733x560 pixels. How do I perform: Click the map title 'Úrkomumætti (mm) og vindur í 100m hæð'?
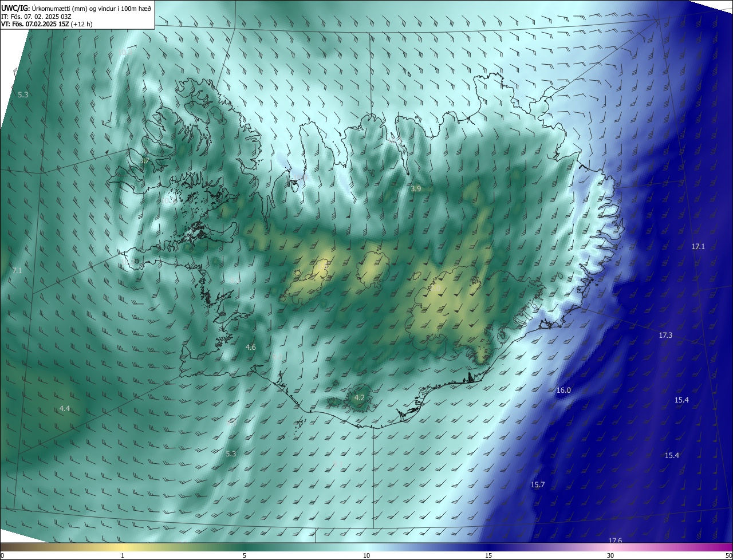pos(91,8)
